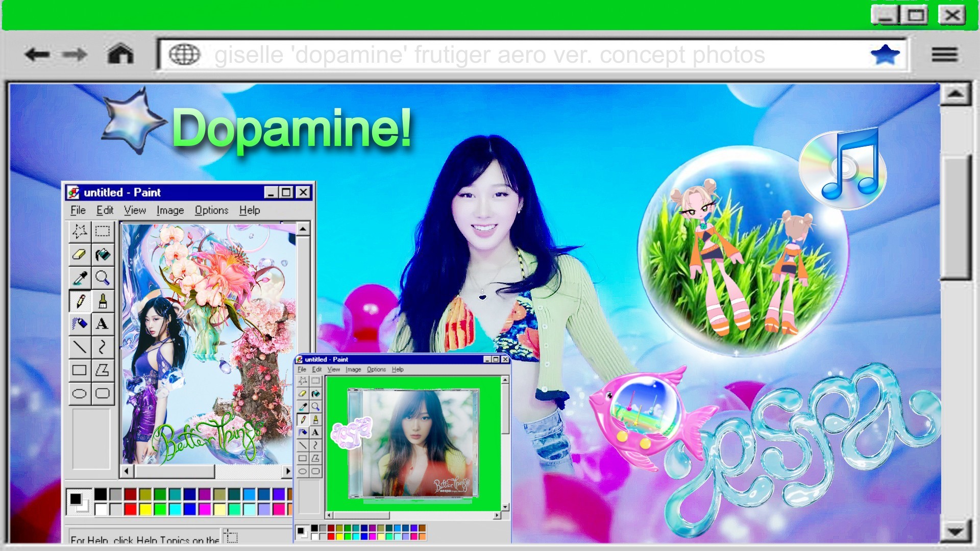This screenshot has width=980, height=551.
Task: Activate the Free-Form Select star tool
Action: click(79, 231)
